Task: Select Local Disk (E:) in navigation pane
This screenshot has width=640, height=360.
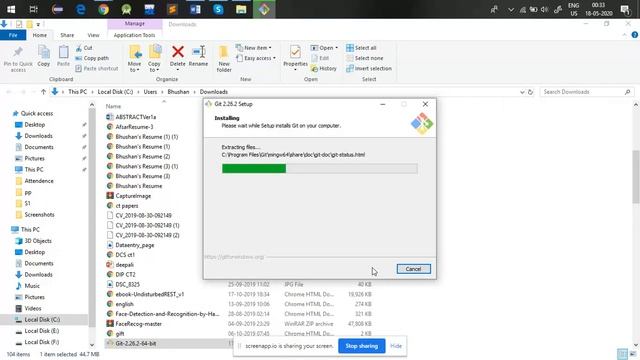Action: click(x=41, y=331)
